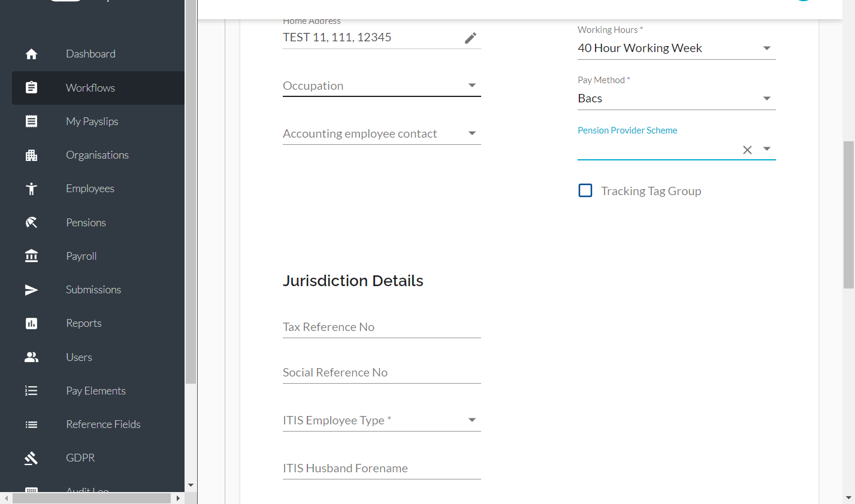Open the Submissions menu item
The width and height of the screenshot is (855, 504).
93,290
